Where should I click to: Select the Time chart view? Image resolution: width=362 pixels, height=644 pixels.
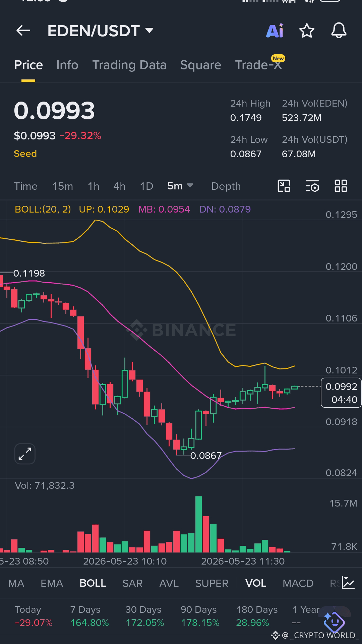coord(26,186)
